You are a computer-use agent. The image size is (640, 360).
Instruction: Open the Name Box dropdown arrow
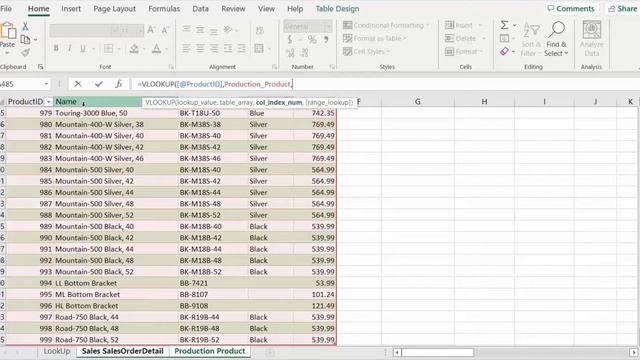point(46,84)
